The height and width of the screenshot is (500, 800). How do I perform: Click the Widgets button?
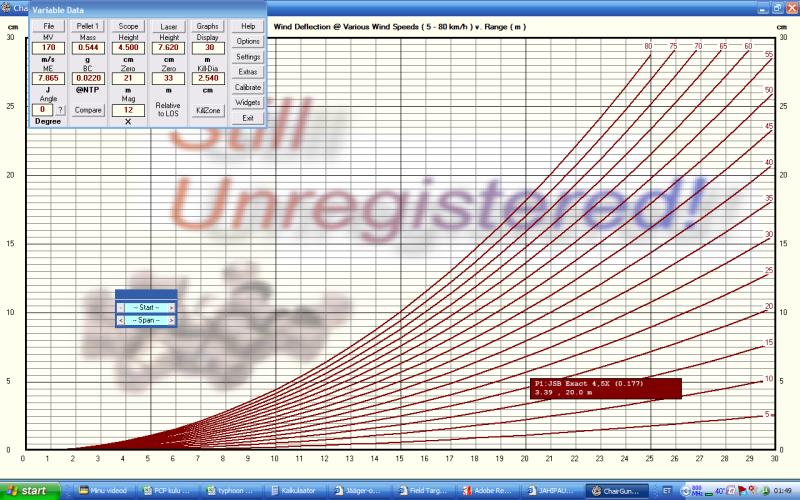pos(248,102)
